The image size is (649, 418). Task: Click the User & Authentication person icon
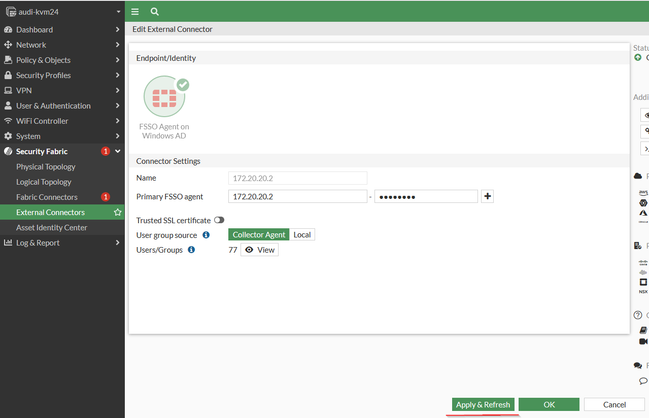coord(8,106)
